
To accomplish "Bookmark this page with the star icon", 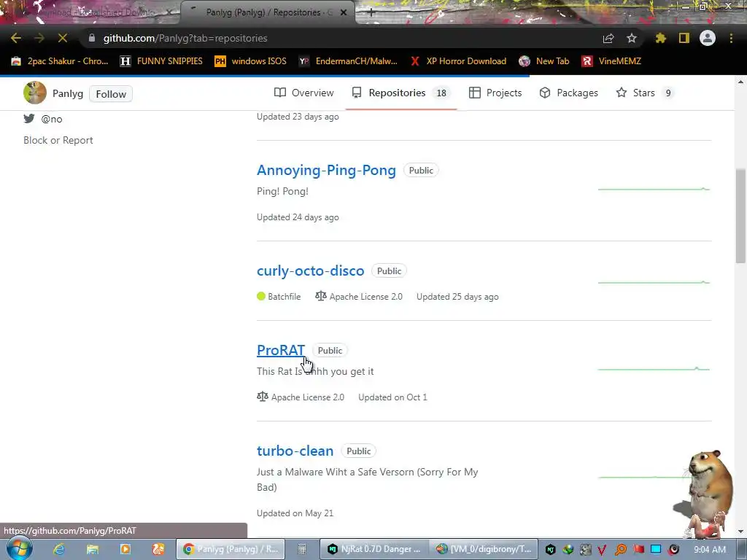I will click(631, 38).
